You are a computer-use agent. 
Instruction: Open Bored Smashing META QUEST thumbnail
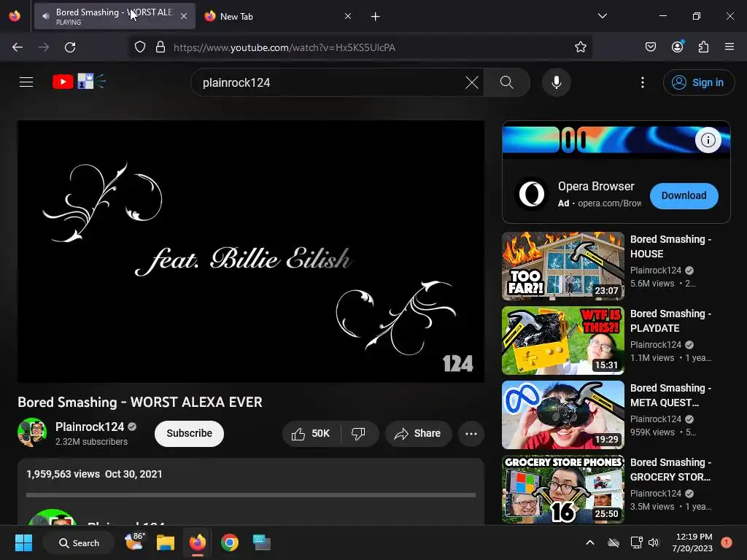pyautogui.click(x=562, y=415)
